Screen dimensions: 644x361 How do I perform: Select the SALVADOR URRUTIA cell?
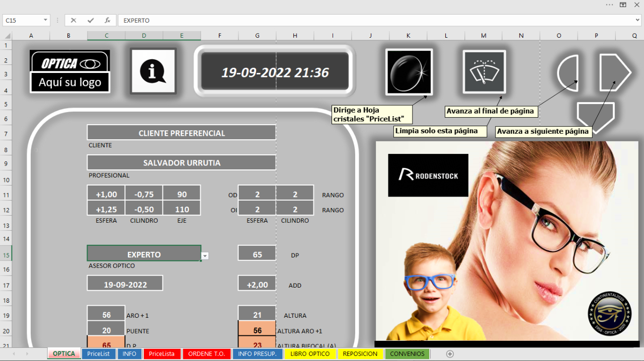point(182,162)
